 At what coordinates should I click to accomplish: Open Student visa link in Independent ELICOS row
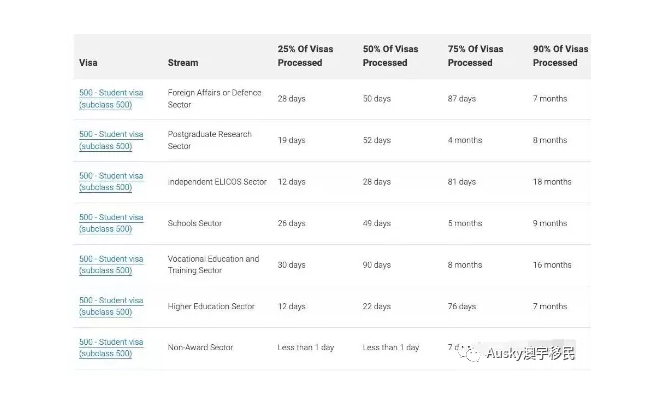111,182
